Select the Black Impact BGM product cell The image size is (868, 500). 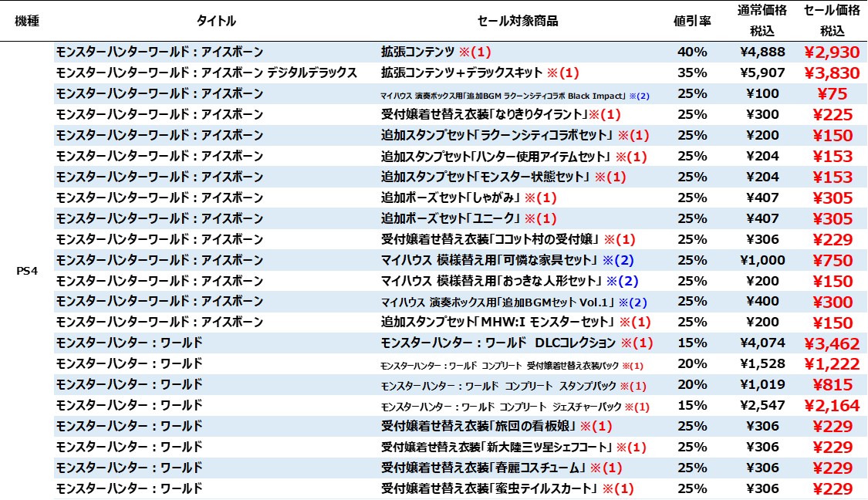(515, 96)
